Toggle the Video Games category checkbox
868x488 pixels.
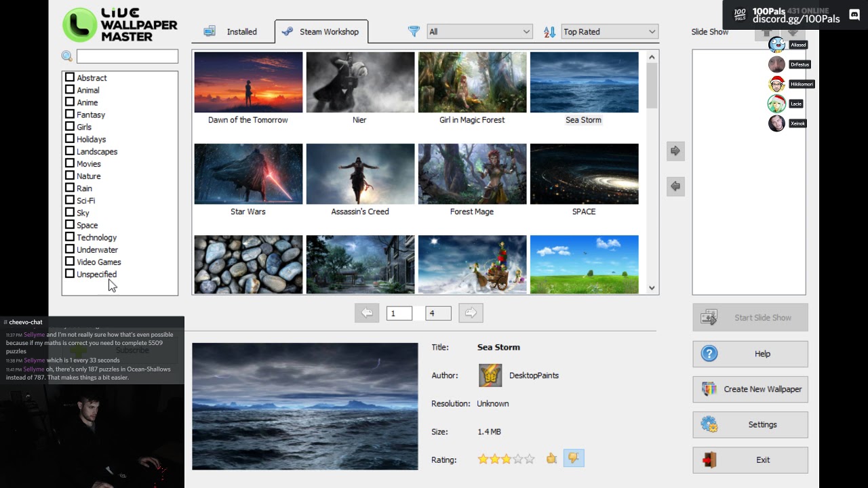tap(70, 262)
